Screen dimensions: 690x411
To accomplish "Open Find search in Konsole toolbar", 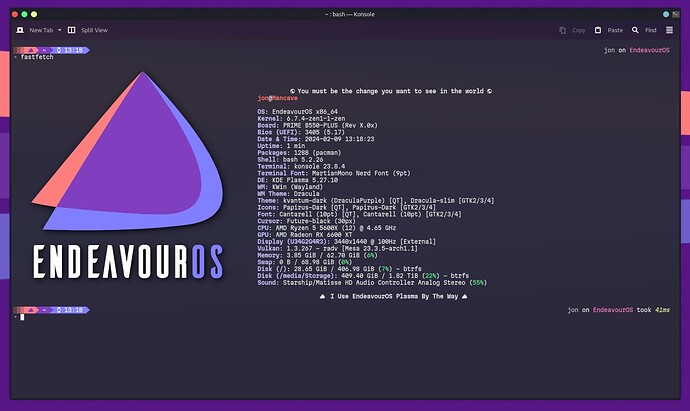I will 644,30.
